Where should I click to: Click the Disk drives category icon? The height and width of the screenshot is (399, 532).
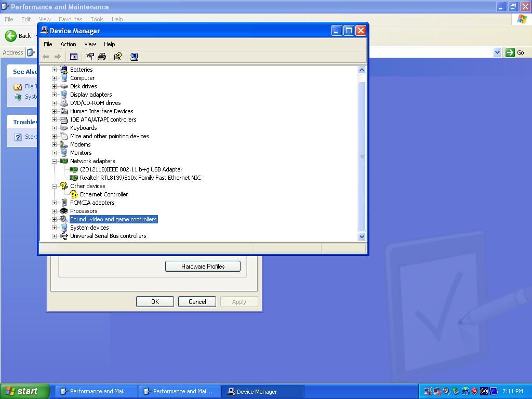[x=64, y=86]
